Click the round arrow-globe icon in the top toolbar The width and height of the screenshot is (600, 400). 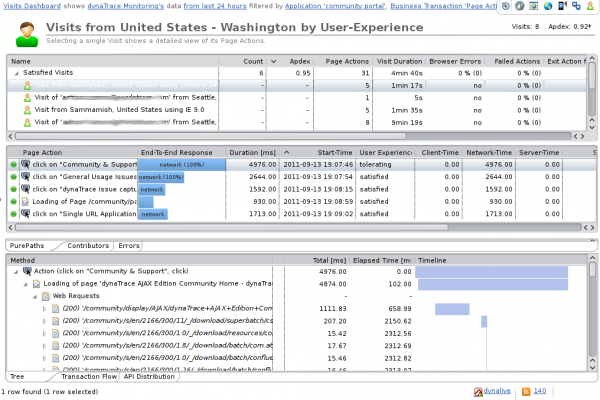(519, 6)
